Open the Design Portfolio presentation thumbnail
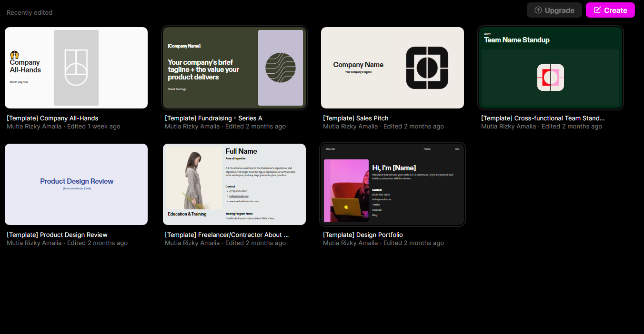 (392, 184)
